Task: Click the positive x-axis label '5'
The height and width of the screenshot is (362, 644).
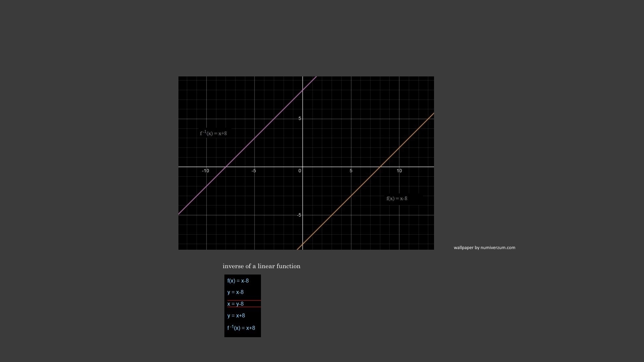Action: coord(351,171)
